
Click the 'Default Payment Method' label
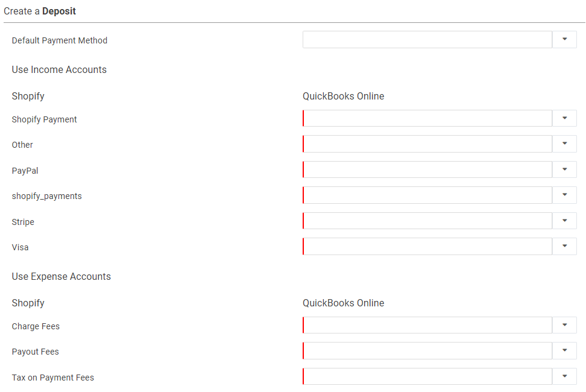point(60,40)
